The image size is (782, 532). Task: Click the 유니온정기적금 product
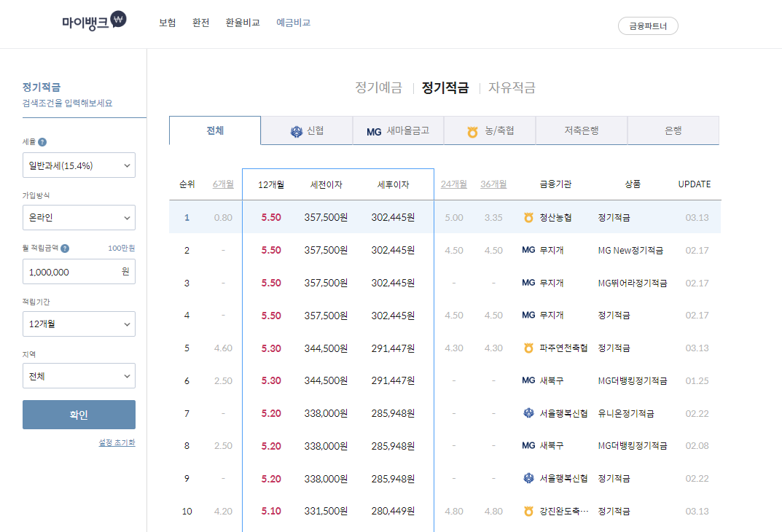(626, 413)
